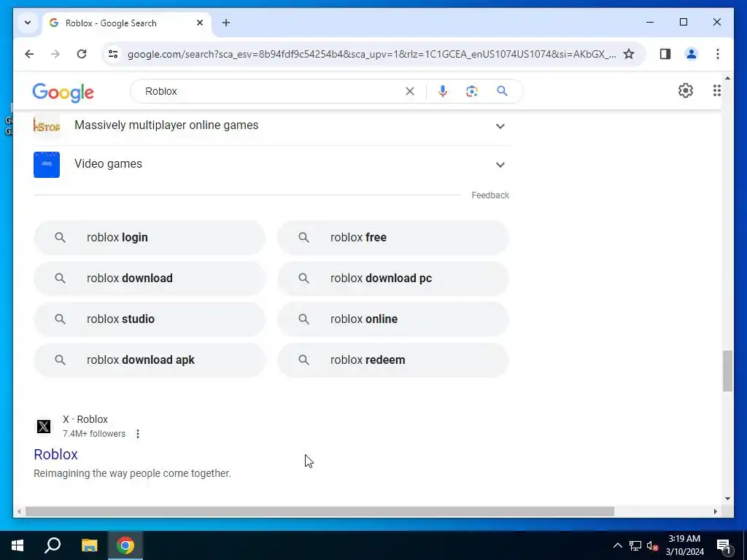Close the Roblox search tab
The width and height of the screenshot is (747, 560).
point(200,23)
